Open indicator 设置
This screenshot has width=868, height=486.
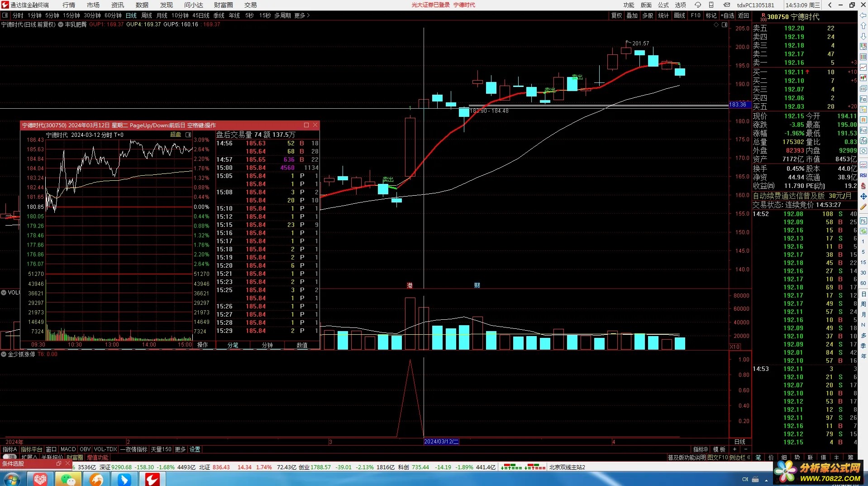(x=195, y=449)
